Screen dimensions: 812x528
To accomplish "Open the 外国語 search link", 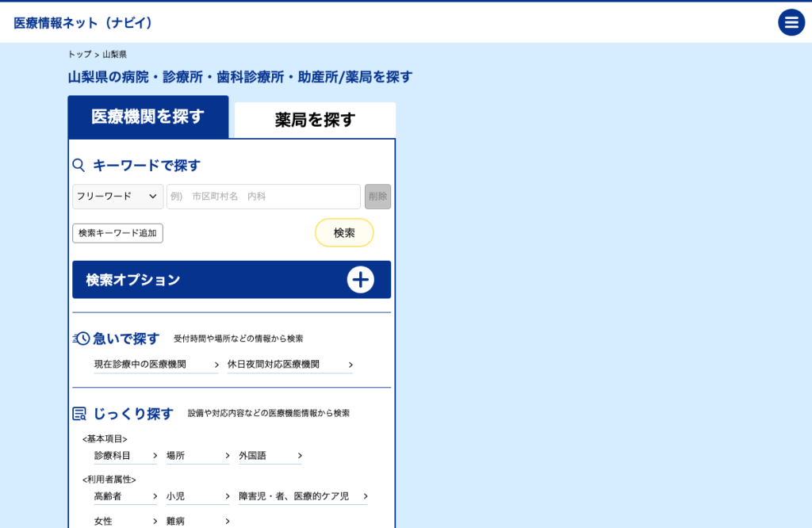I will (270, 456).
